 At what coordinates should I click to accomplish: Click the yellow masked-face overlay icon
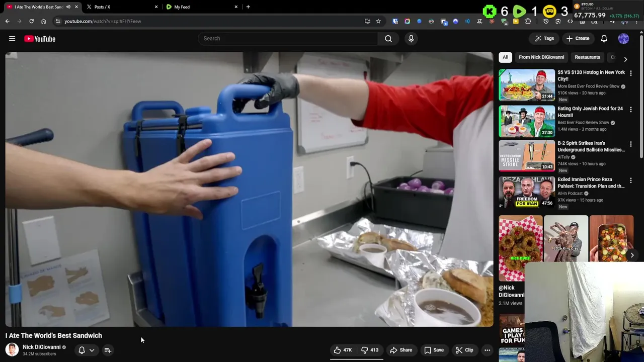pyautogui.click(x=549, y=12)
